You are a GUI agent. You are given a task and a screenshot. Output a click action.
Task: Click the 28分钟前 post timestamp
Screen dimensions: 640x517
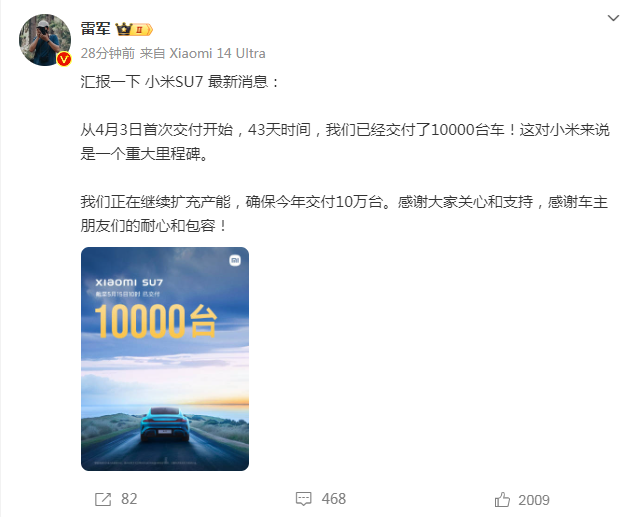tap(107, 53)
